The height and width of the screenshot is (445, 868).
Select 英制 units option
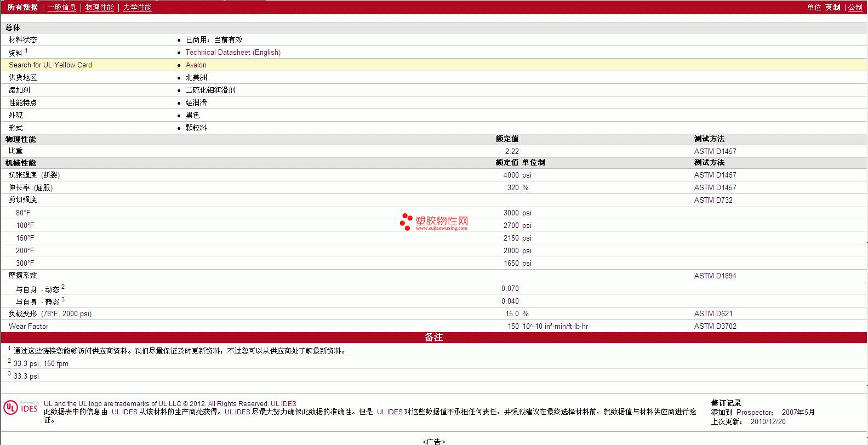point(832,8)
